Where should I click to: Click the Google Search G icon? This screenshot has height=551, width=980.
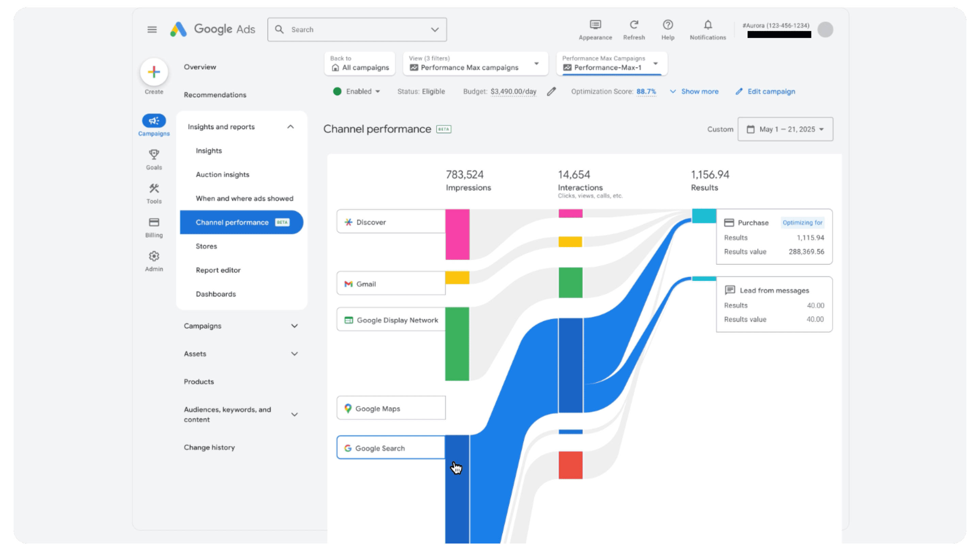tap(348, 448)
